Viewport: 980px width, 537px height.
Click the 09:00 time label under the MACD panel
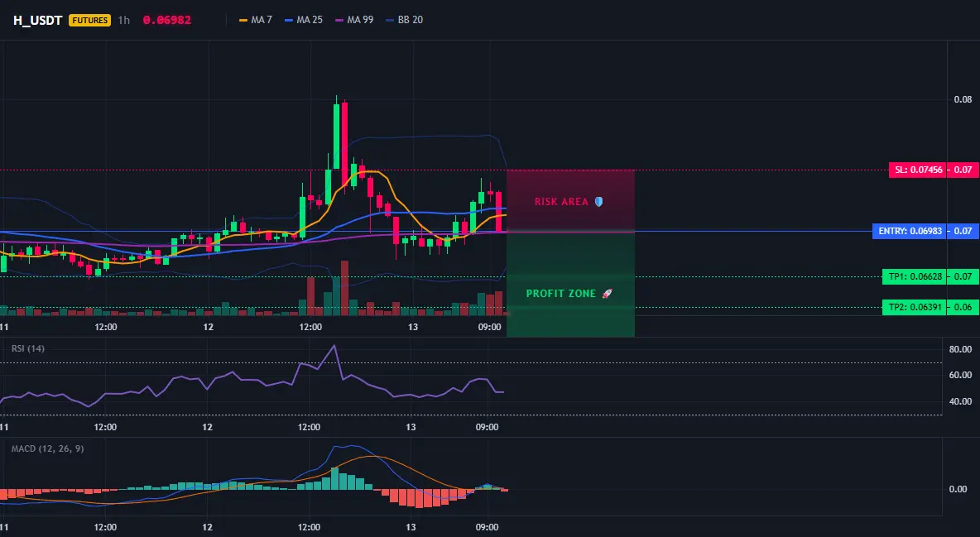487,528
